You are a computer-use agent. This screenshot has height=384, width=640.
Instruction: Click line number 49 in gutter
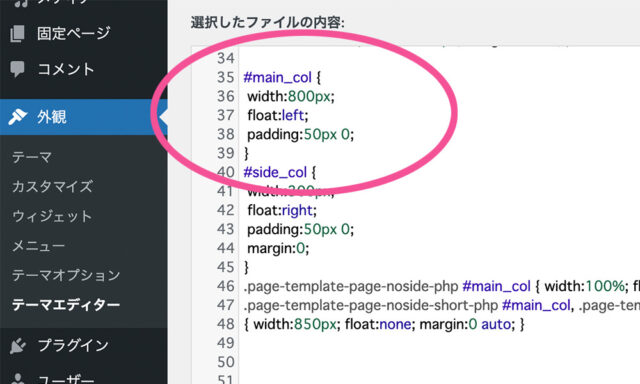(x=226, y=343)
